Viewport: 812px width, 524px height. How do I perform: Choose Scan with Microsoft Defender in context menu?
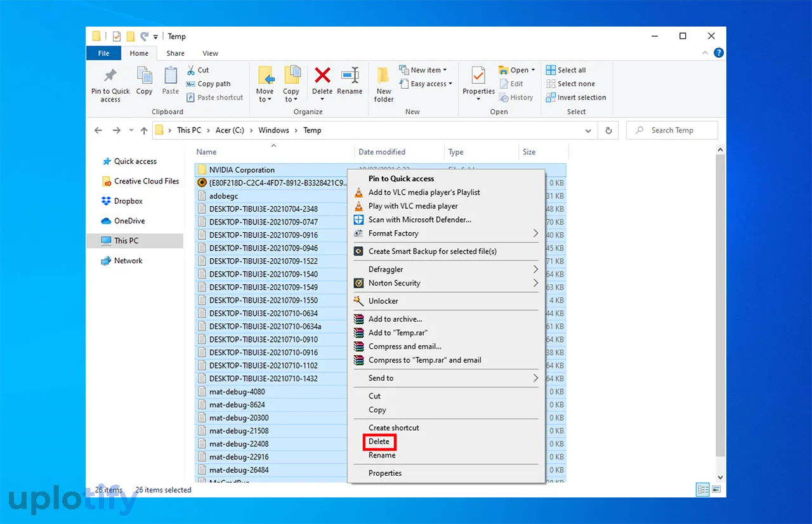[420, 219]
